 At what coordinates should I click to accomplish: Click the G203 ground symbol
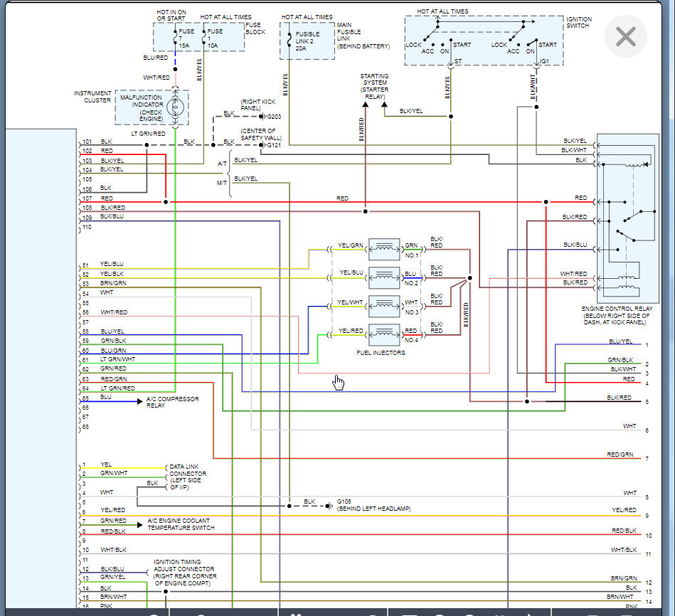[x=262, y=117]
